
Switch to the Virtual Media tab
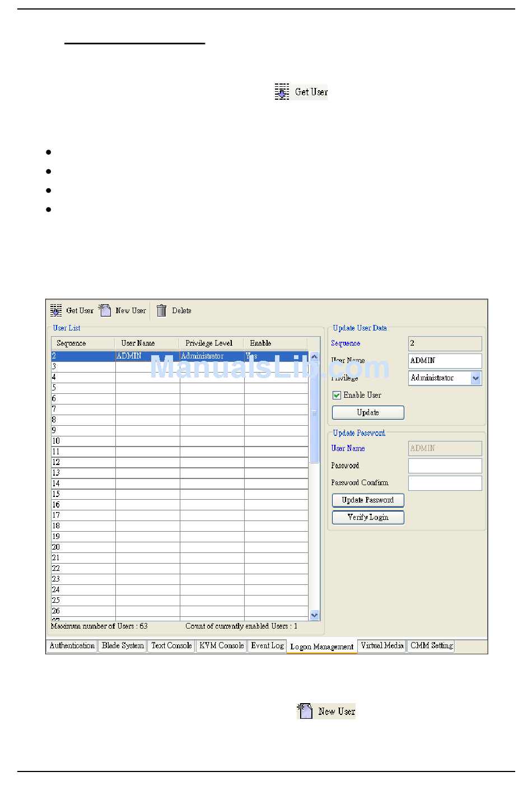click(x=382, y=646)
